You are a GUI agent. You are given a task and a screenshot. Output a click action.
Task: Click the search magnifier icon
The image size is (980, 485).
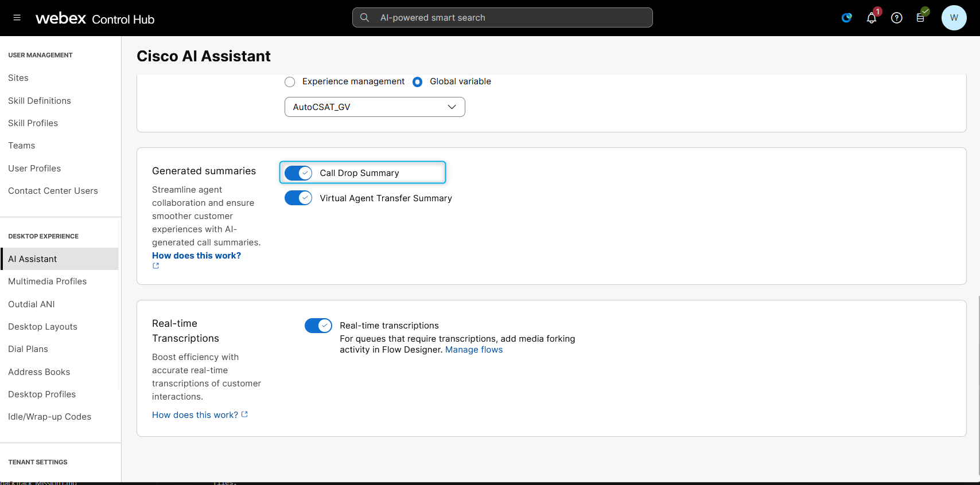click(364, 18)
